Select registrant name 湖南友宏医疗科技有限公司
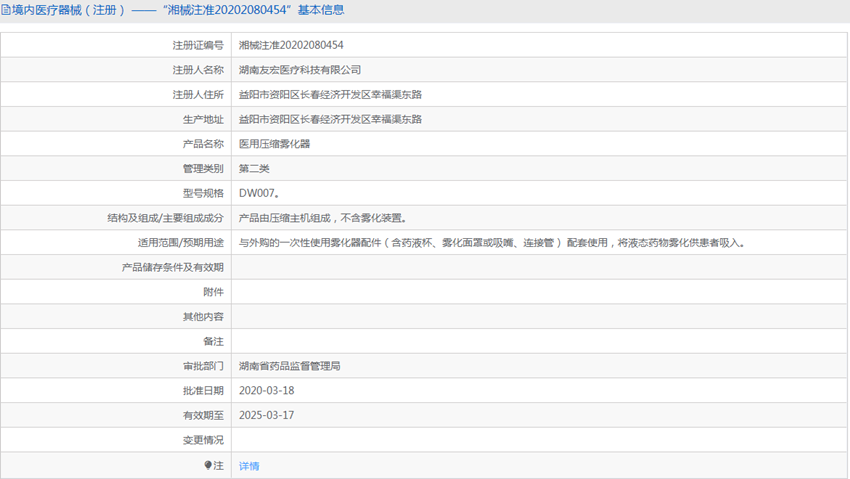Image resolution: width=850 pixels, height=479 pixels. pyautogui.click(x=300, y=70)
